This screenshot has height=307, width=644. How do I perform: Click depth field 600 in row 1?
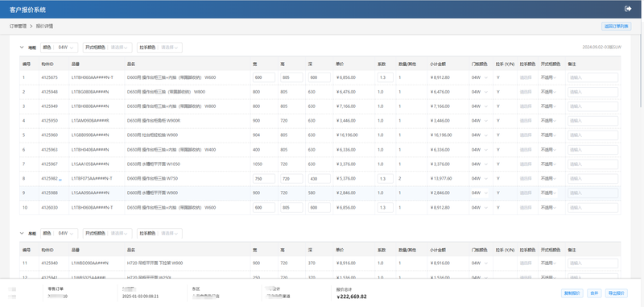(319, 77)
